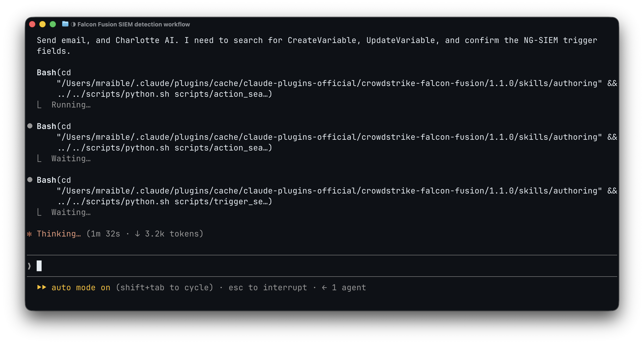Click the Thinking… token counter text

click(145, 234)
